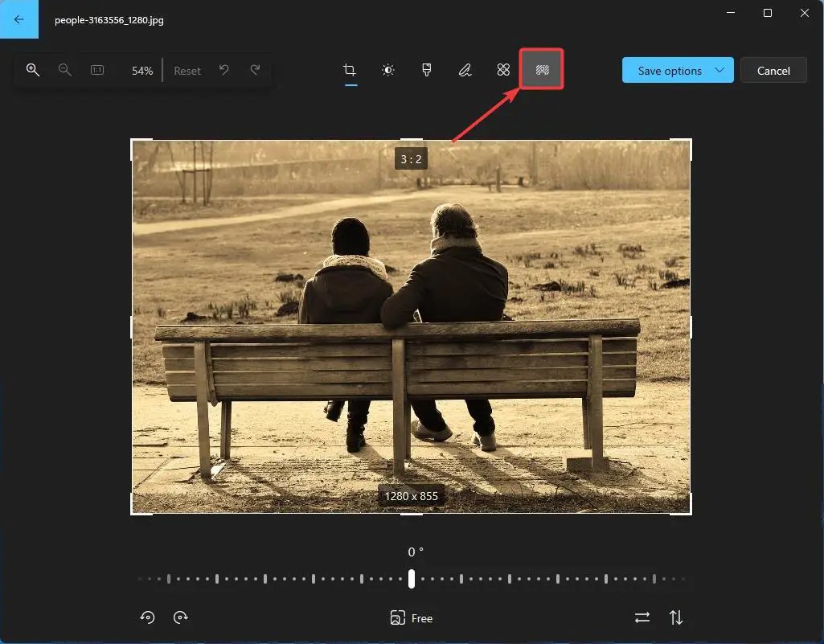Select the Crop tool

coord(350,70)
